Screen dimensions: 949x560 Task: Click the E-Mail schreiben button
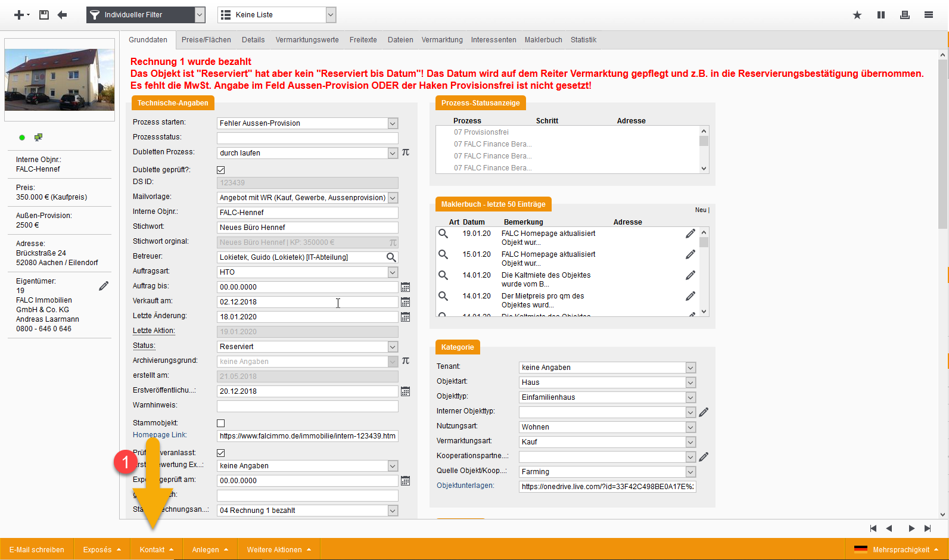(37, 550)
